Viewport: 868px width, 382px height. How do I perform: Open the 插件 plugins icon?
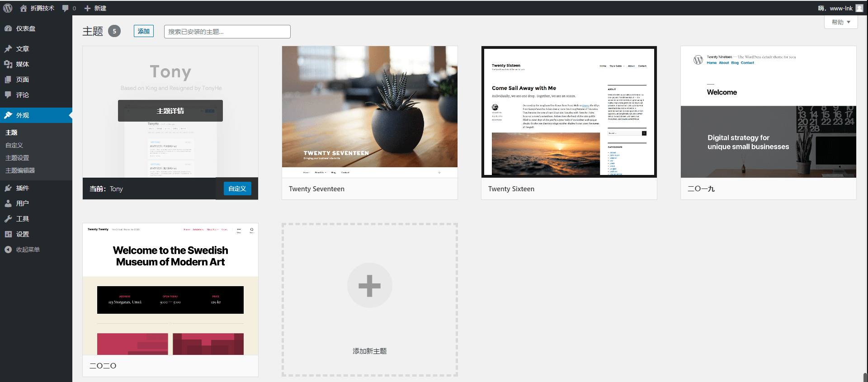pos(8,188)
